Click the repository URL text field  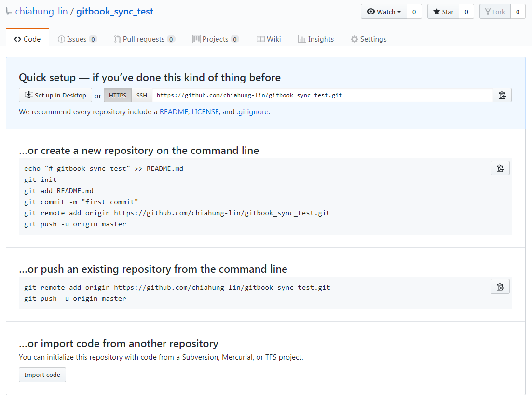322,95
